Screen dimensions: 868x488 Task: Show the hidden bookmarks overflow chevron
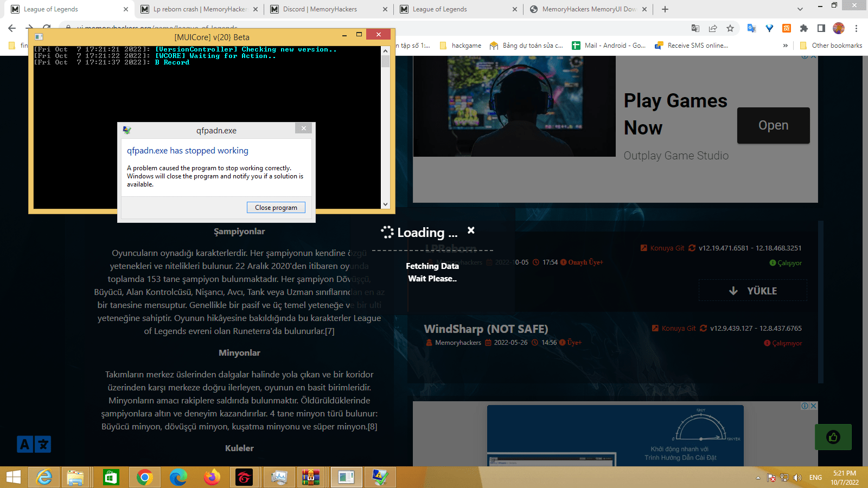click(x=785, y=46)
